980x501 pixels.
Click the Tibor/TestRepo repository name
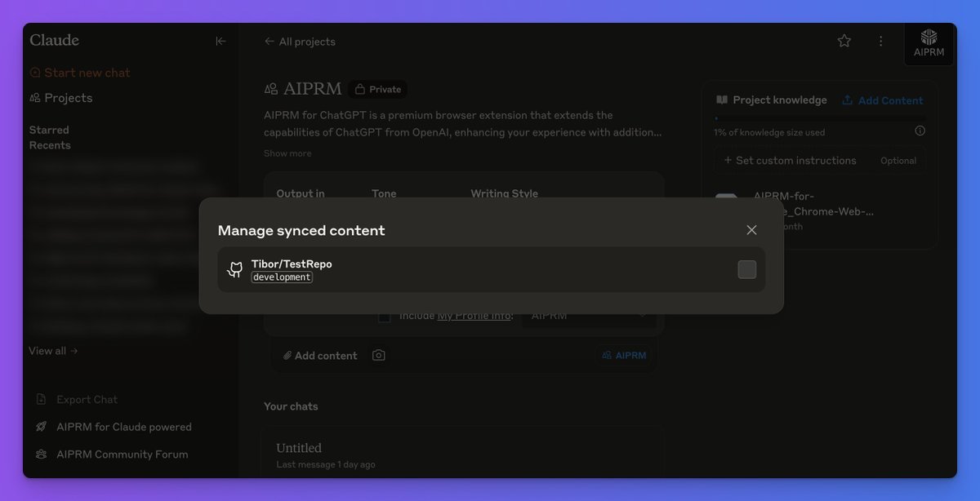pyautogui.click(x=292, y=264)
